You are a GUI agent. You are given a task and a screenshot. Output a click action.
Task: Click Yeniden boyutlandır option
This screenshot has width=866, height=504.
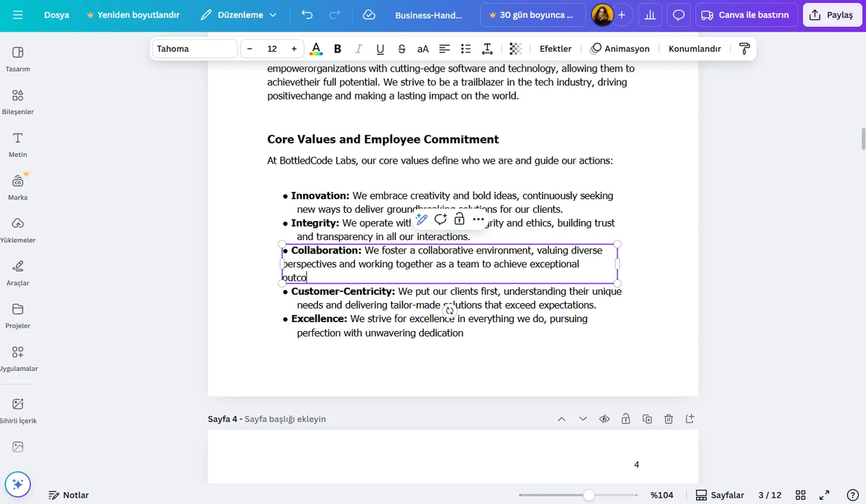pyautogui.click(x=133, y=15)
